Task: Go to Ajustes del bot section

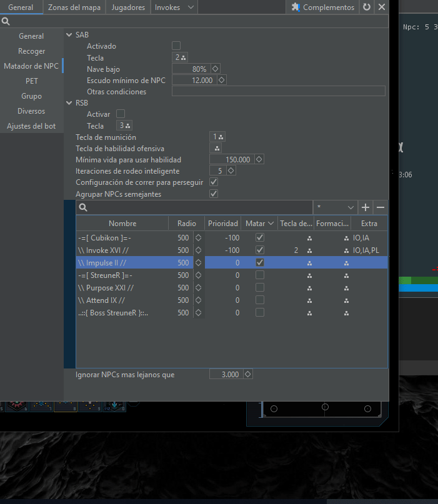Action: [x=31, y=126]
